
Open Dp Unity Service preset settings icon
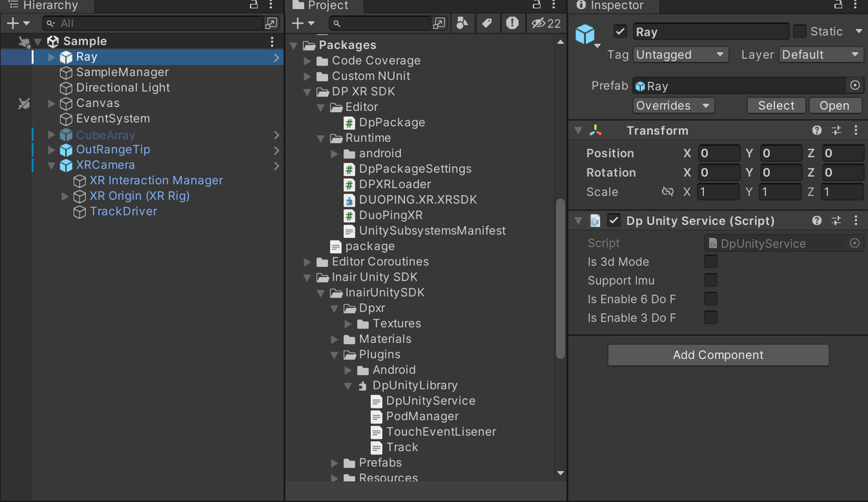tap(836, 221)
